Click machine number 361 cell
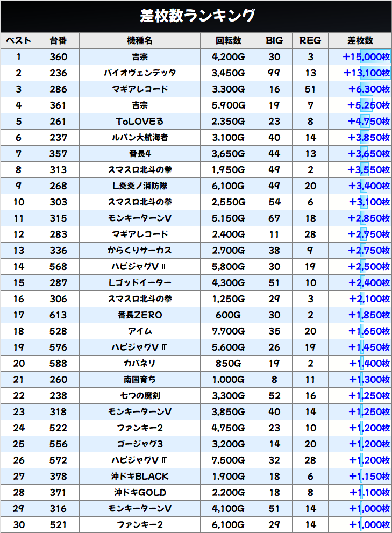This screenshot has width=392, height=533. click(x=58, y=105)
